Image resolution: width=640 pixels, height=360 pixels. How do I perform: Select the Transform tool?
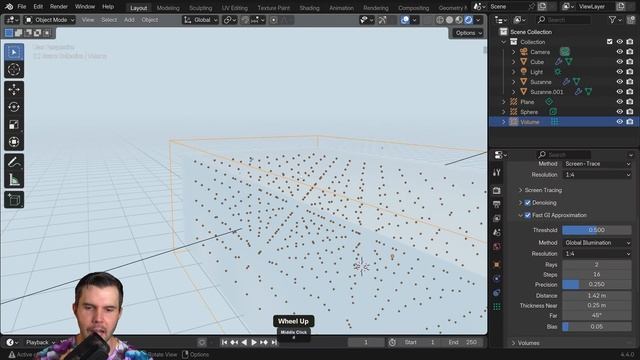[14, 142]
